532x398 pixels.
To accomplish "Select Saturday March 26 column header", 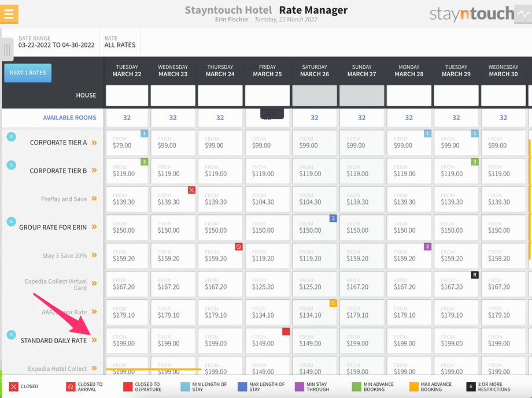I will (x=315, y=70).
